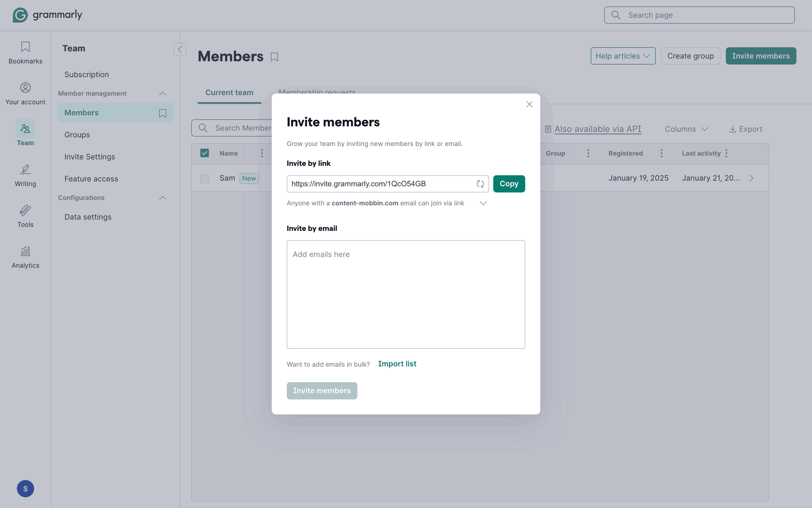Open Feature access in the Team menu
Viewport: 812px width, 508px height.
pos(91,179)
